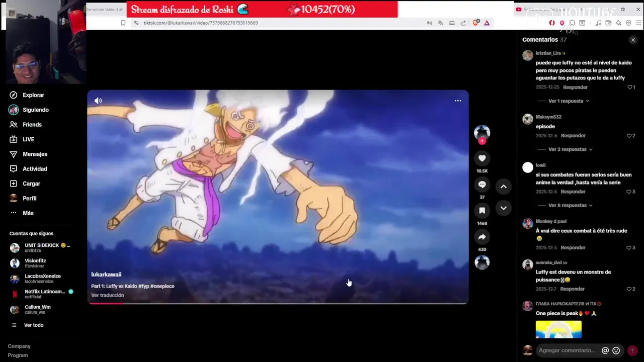Go to the Friends section
The height and width of the screenshot is (362, 644).
[26, 125]
